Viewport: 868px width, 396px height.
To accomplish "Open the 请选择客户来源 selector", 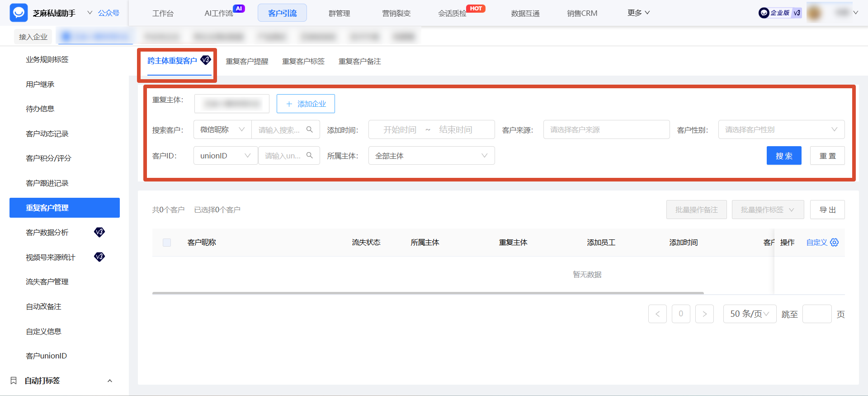I will pyautogui.click(x=606, y=129).
